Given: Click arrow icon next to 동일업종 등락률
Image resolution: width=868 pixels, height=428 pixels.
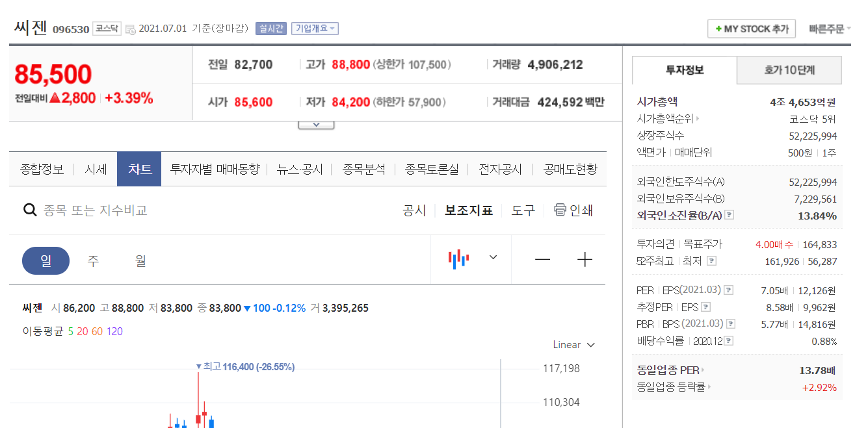Looking at the screenshot, I should point(709,387).
